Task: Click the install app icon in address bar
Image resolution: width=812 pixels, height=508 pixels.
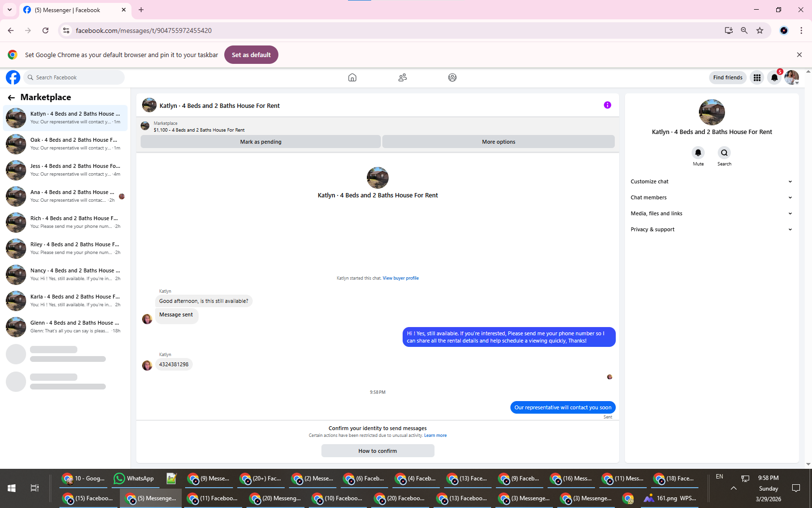Action: [729, 30]
